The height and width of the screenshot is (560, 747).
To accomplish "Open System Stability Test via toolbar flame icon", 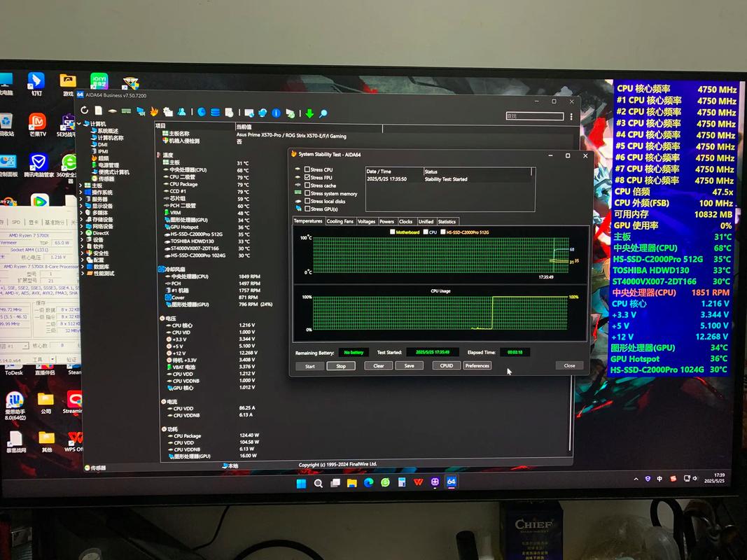I will click(x=154, y=111).
